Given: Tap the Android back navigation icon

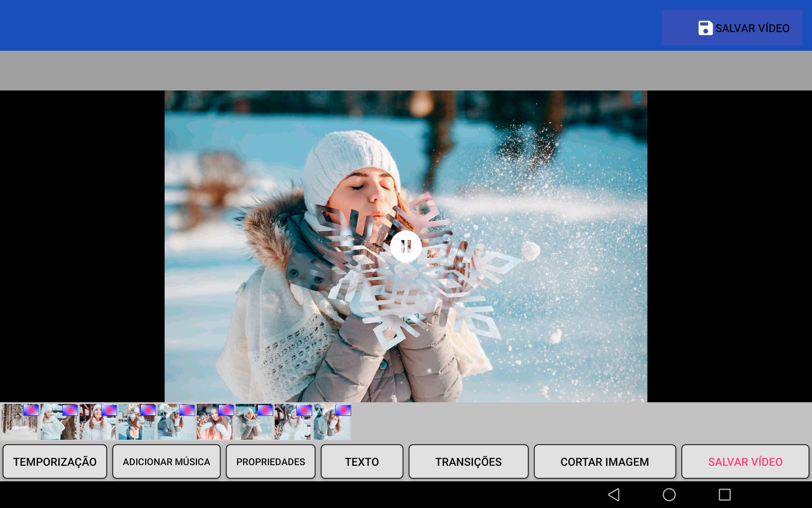Looking at the screenshot, I should (x=614, y=495).
